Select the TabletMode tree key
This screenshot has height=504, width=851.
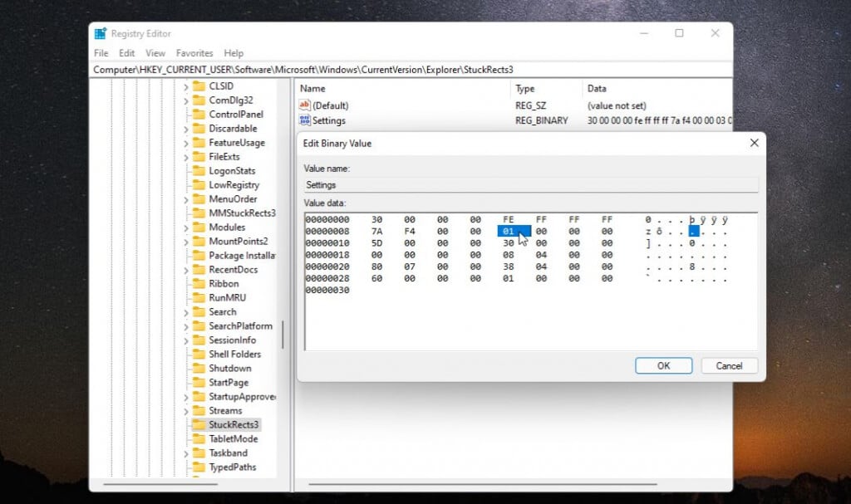click(234, 438)
